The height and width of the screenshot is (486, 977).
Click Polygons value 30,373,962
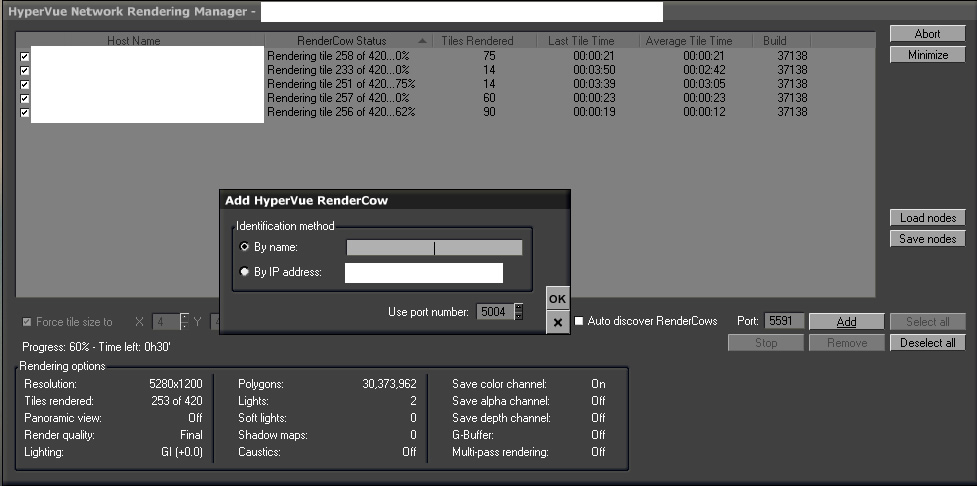389,384
